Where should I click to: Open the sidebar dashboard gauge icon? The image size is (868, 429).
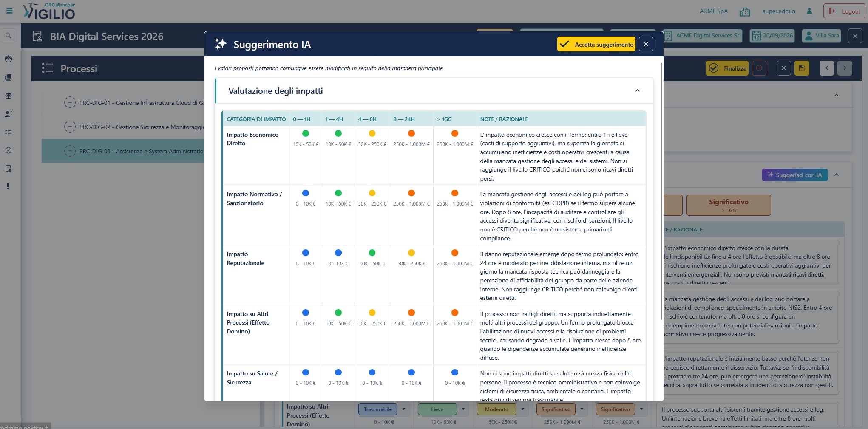coord(8,59)
